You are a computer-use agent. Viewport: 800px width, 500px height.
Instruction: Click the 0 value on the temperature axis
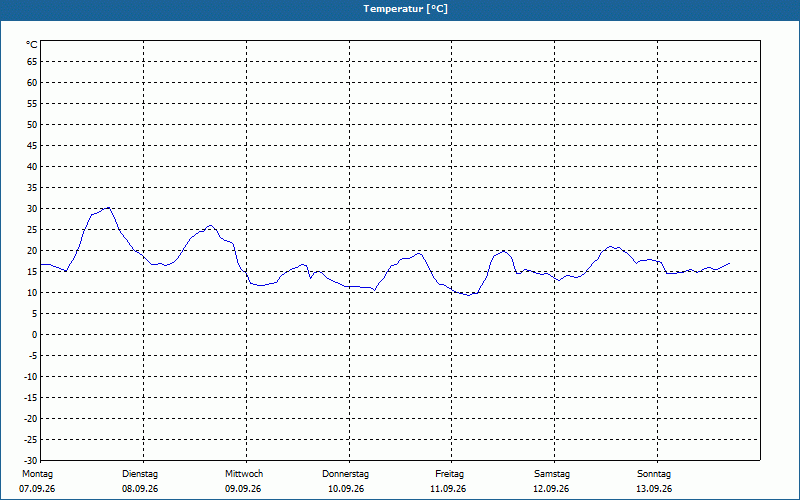[35, 335]
